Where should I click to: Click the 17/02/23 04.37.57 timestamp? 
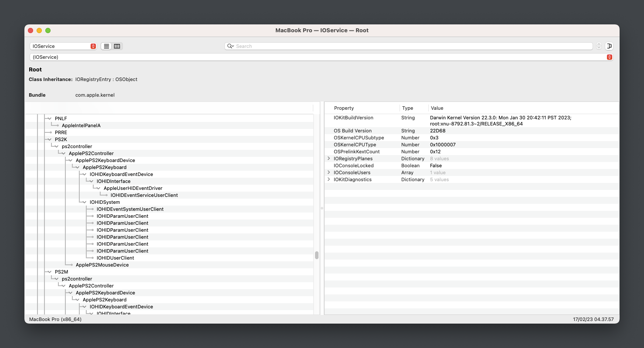coord(593,319)
